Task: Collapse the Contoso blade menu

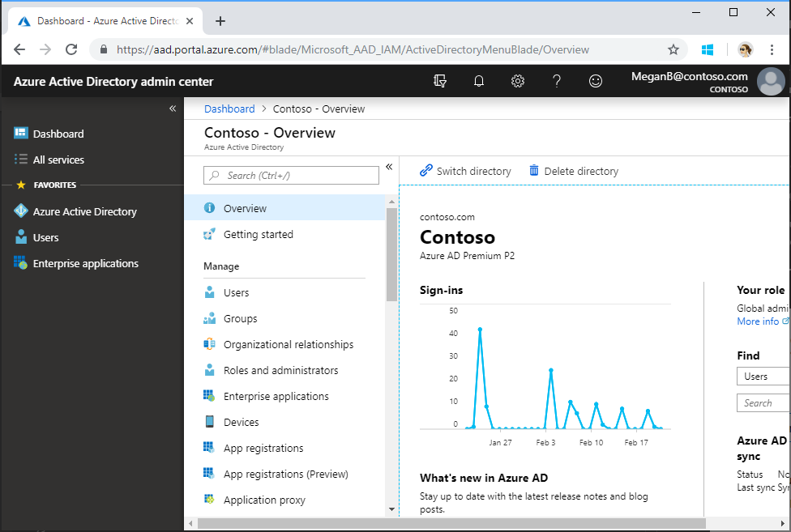Action: click(389, 167)
